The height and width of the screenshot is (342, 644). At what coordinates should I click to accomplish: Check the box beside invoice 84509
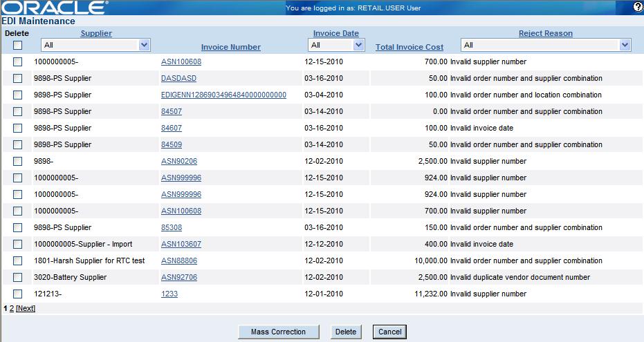[17, 145]
